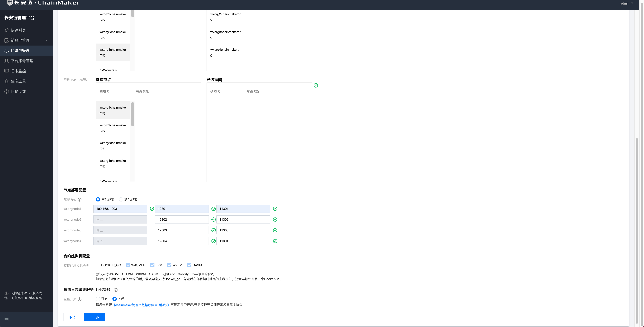
Task: Click the 下一步 button
Action: click(x=94, y=317)
